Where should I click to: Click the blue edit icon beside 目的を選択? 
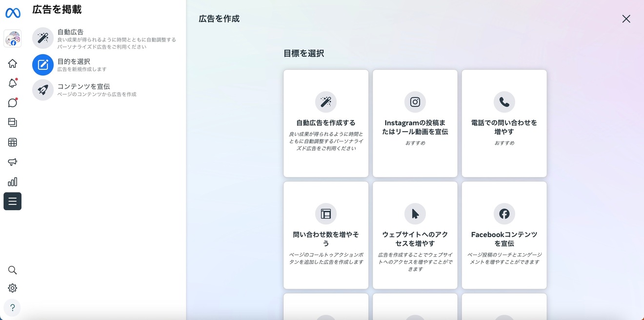coord(43,65)
